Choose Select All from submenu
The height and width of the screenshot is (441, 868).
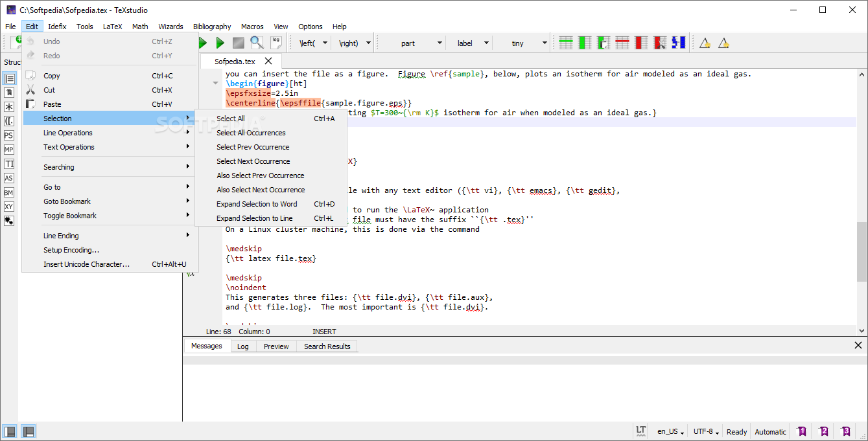click(x=271, y=119)
